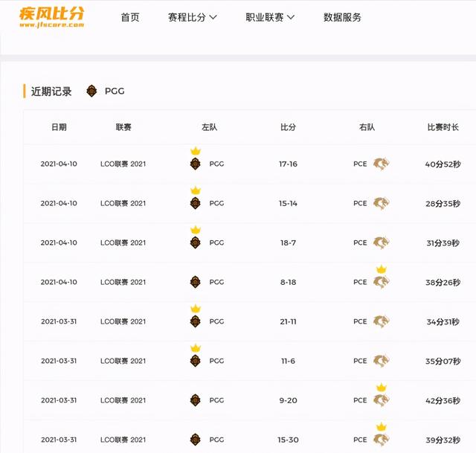476x453 pixels.
Task: Click the winner crown in the 18-7 row
Action: coord(196,230)
